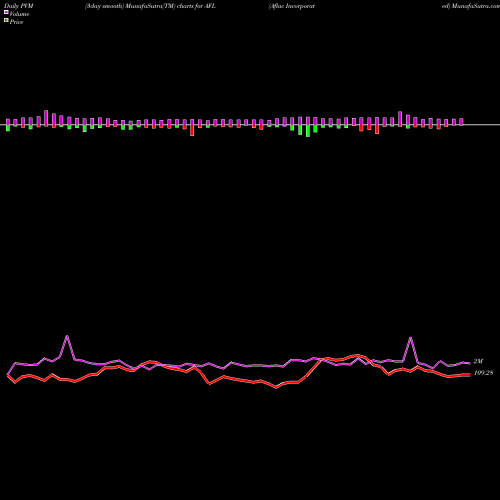
Task: Click the 'ed) MunafaSutra.com' text at top right
Action: (x=471, y=6)
